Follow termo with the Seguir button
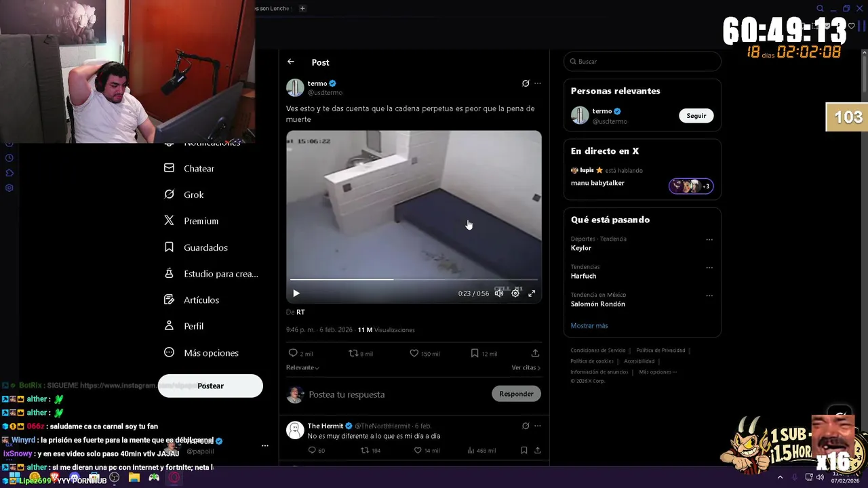Viewport: 868px width, 488px height. 696,116
